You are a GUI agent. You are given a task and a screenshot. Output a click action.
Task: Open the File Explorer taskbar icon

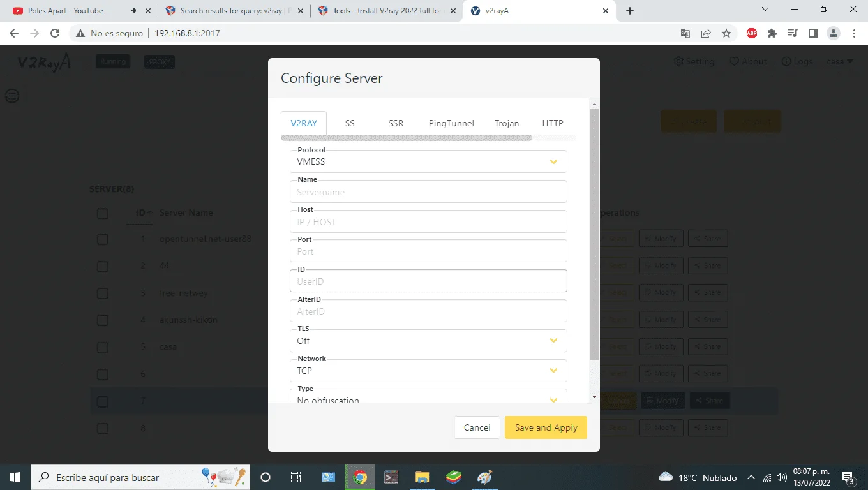422,477
